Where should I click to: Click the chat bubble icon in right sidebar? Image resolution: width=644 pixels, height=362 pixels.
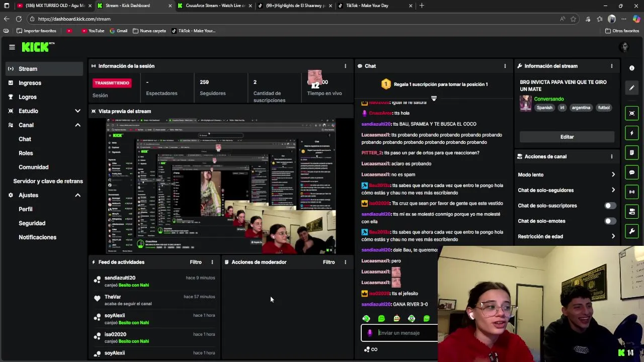pyautogui.click(x=632, y=172)
